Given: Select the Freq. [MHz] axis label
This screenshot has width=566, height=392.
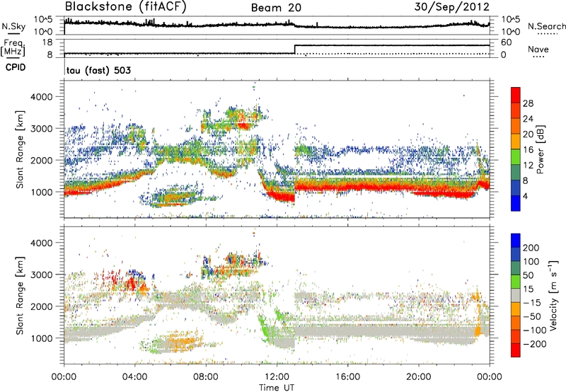Looking at the screenshot, I should [x=13, y=47].
